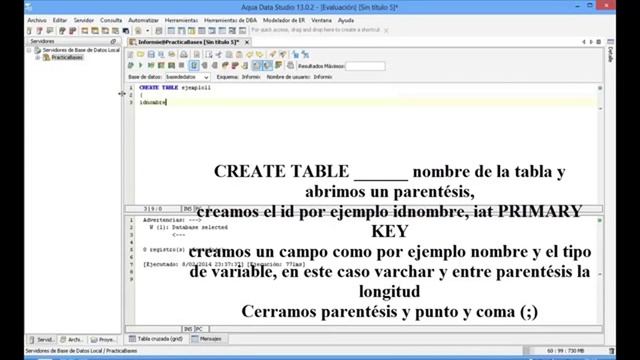Click the memory usage text 60 : 99 : 730 MB
Image resolution: width=640 pixels, height=360 pixels.
tap(565, 351)
